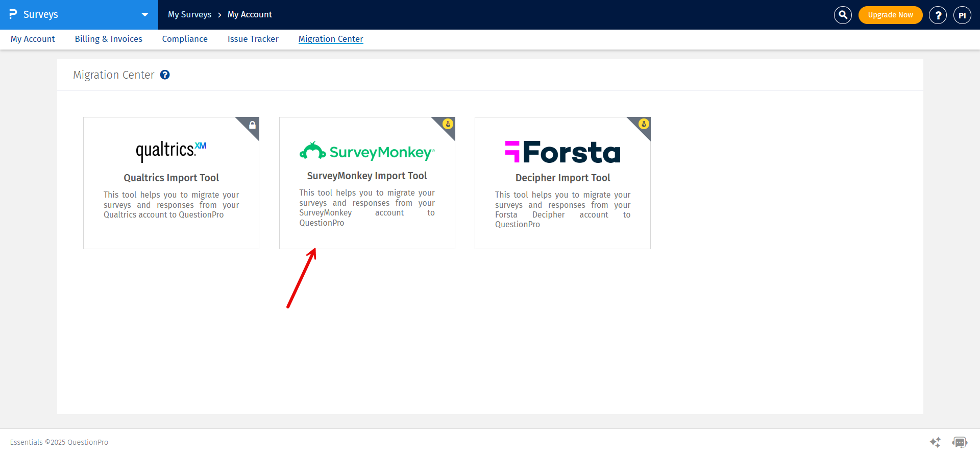Screen dimensions: 980x456
Task: Click the lock icon on Qualtrics card
Action: pyautogui.click(x=252, y=125)
